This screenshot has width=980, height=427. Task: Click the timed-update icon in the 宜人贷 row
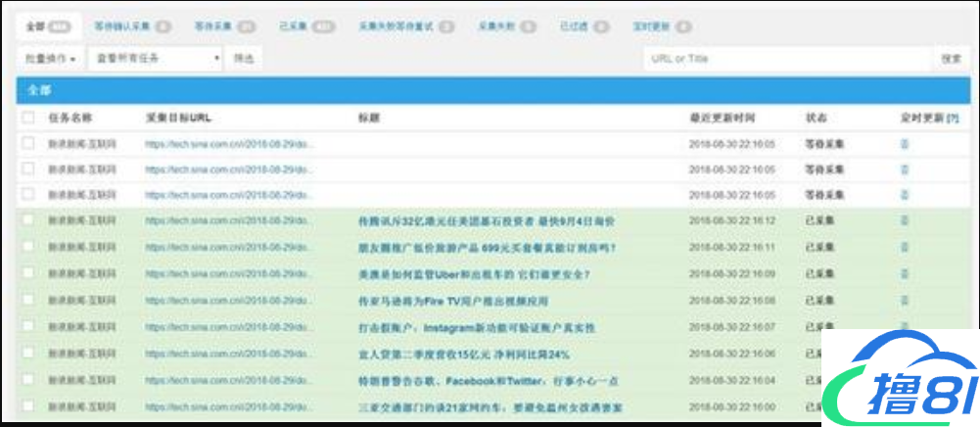pos(905,354)
